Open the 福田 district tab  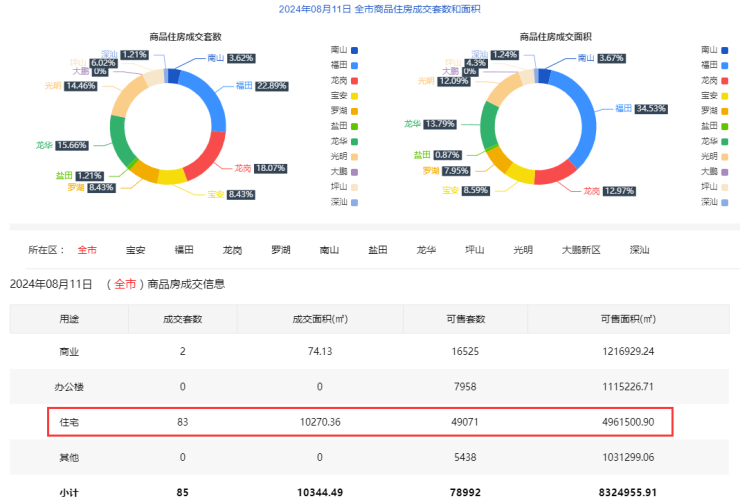[184, 250]
